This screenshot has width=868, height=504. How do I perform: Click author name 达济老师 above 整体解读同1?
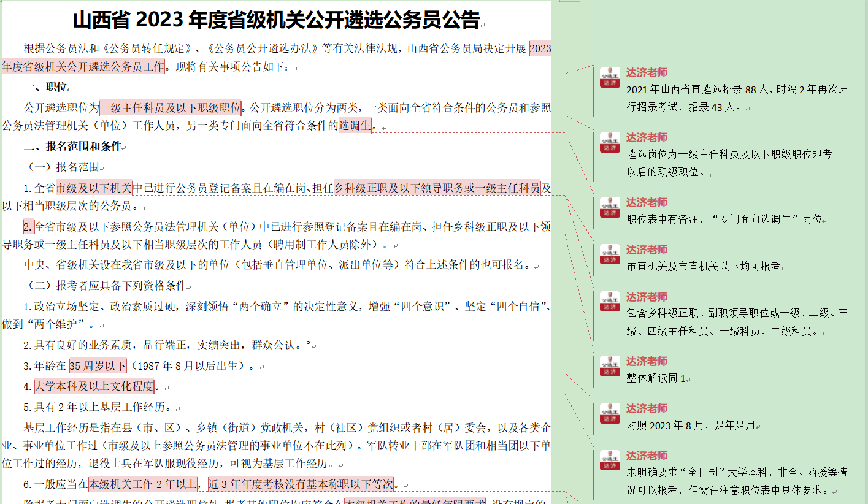pyautogui.click(x=646, y=361)
